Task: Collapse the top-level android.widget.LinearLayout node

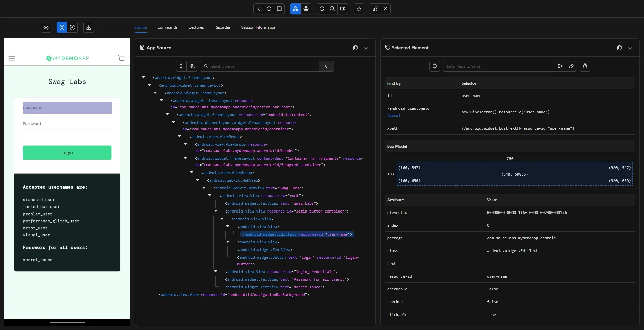Action: [x=149, y=85]
